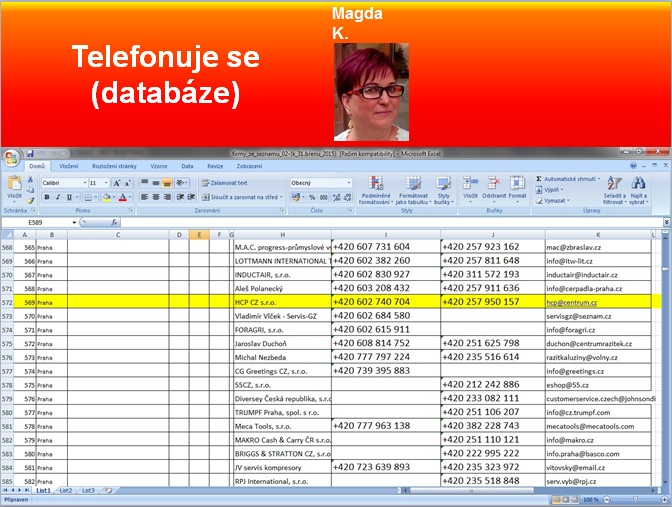
Task: Switch to sheet tab List3
Action: point(88,490)
